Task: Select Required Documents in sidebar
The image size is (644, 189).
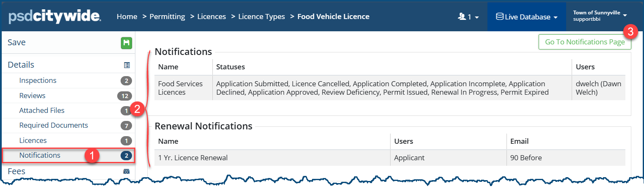Action: pos(54,125)
